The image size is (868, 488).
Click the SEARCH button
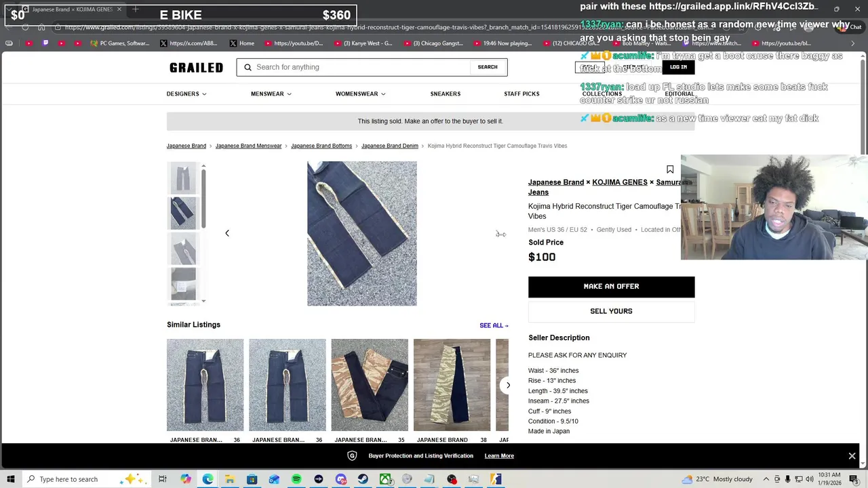coord(488,67)
